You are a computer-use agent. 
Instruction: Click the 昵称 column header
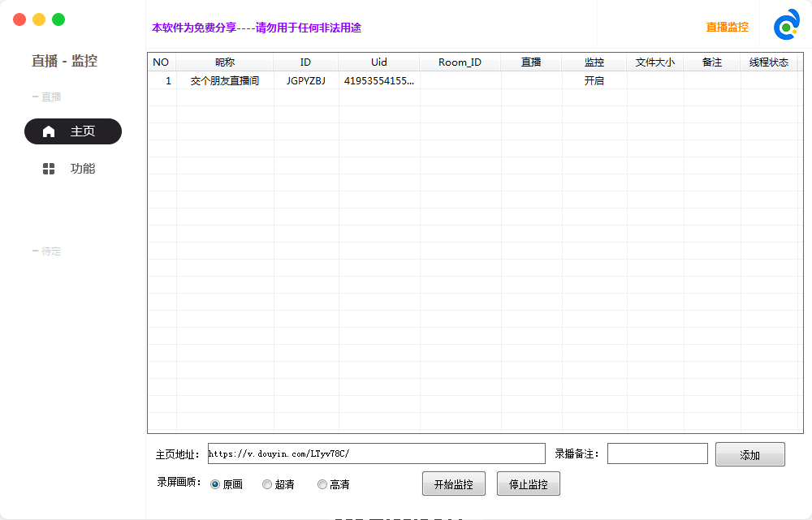point(224,62)
